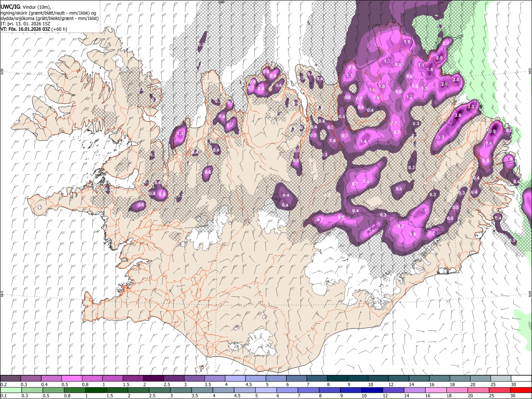
Task: Click the crimson 25–30 rain scale swatch
Action: tap(500, 390)
